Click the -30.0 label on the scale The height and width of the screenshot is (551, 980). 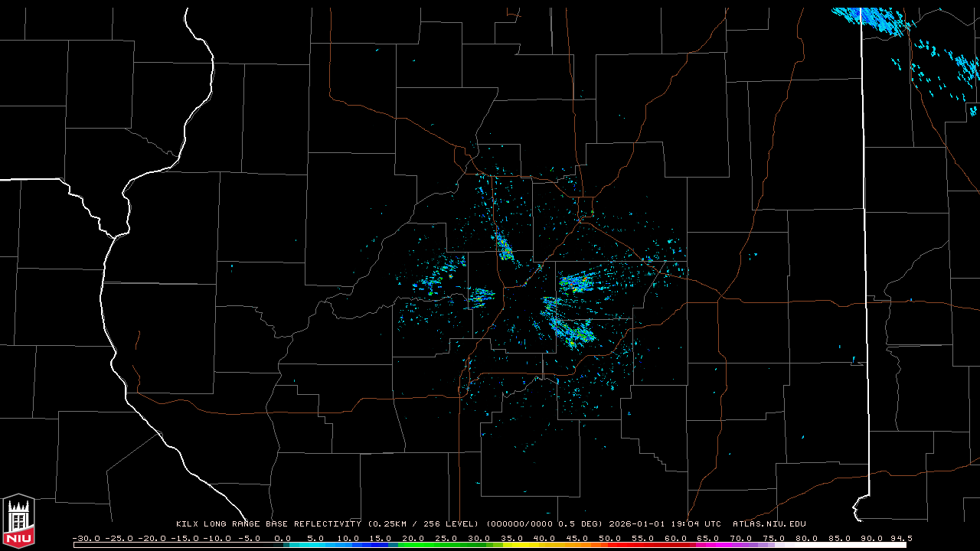(86, 538)
